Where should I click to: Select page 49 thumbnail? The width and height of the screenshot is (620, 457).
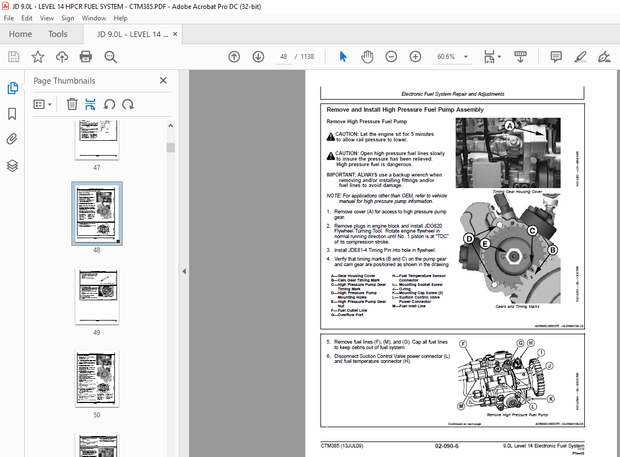click(97, 296)
